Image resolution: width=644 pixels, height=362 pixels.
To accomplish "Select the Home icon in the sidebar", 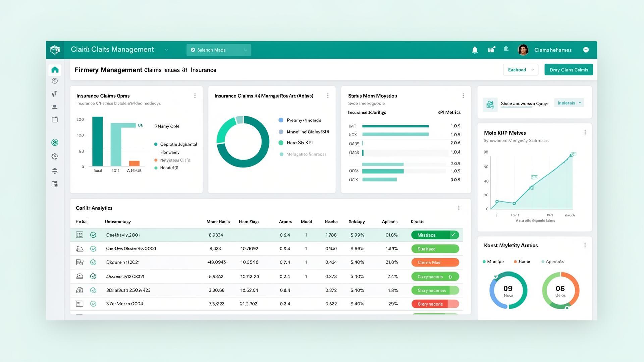I will click(x=55, y=69).
